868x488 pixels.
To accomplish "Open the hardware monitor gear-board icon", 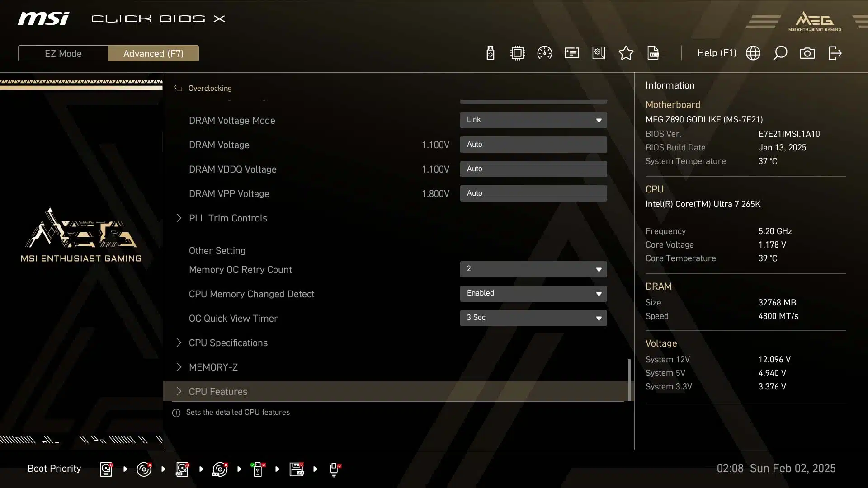I will coord(599,53).
